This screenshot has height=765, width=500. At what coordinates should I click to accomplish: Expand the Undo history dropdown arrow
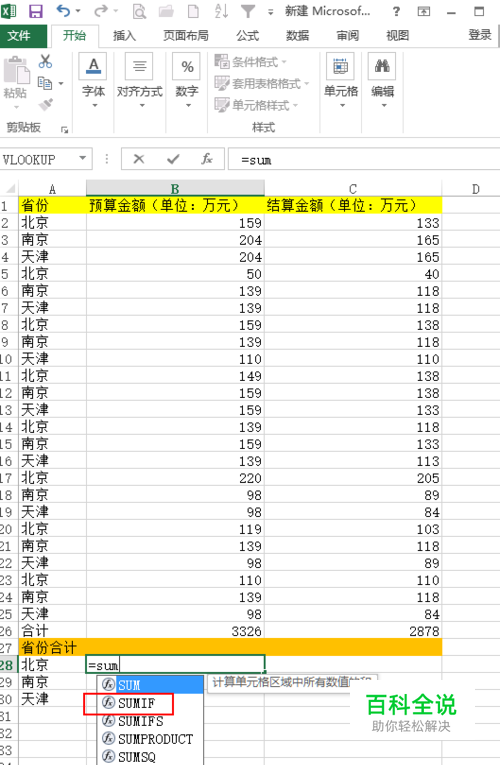coord(78,11)
